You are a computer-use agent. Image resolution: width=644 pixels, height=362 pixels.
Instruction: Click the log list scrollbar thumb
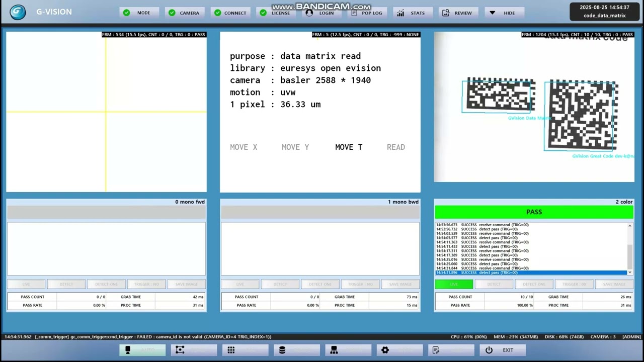tap(630, 256)
